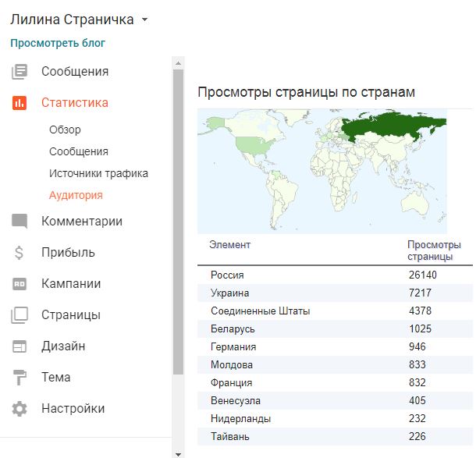This screenshot has width=476, height=458.
Task: Click the Страницы pages icon
Action: [20, 315]
